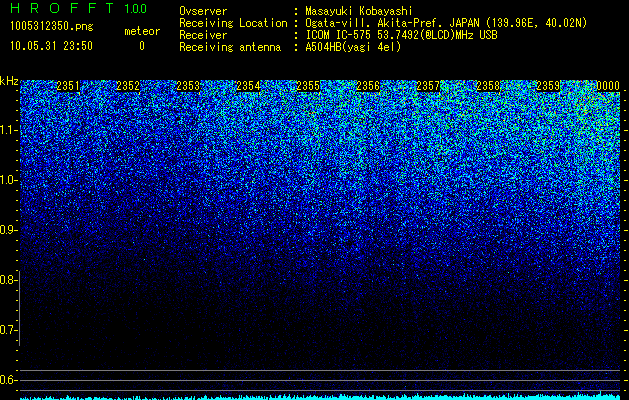629x400 pixels.
Task: Click the Ogata-vill. Akita-Pref. JAPAN location text
Action: pos(446,23)
